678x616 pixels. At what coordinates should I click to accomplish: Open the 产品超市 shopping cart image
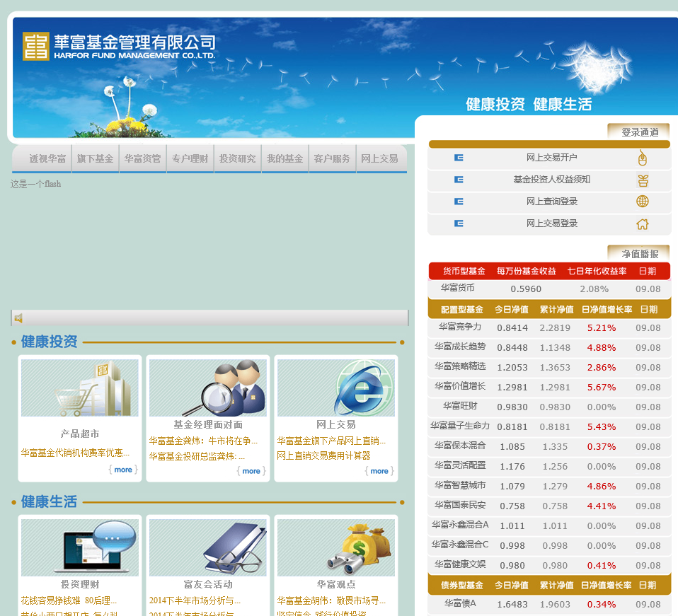[x=80, y=388]
